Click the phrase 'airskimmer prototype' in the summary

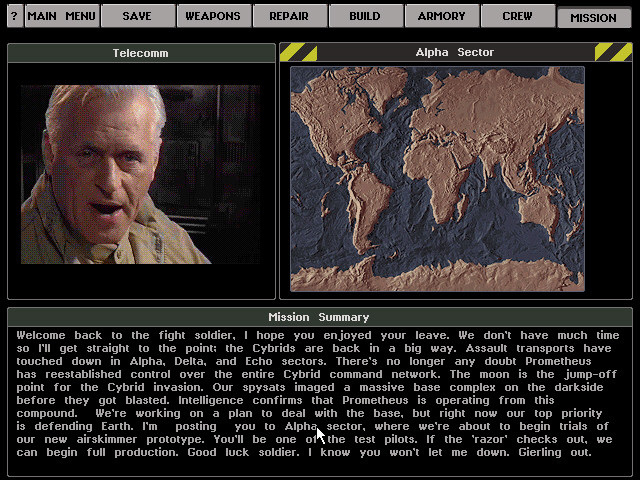click(141, 440)
